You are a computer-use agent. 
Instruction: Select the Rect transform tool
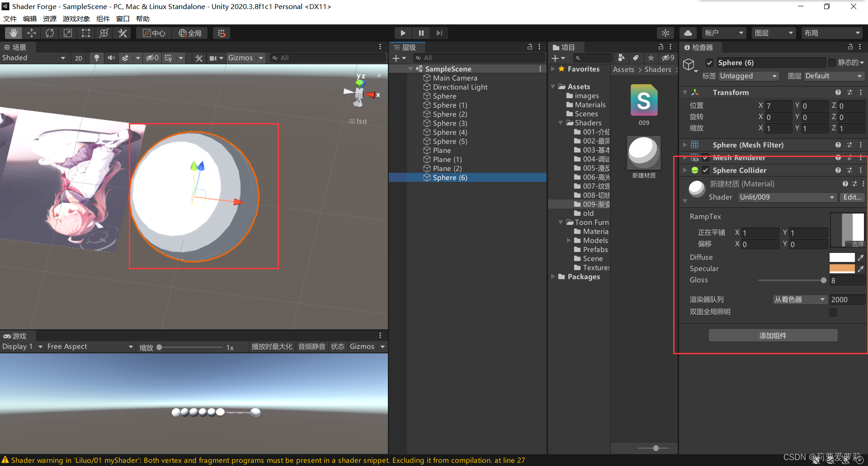tap(86, 33)
